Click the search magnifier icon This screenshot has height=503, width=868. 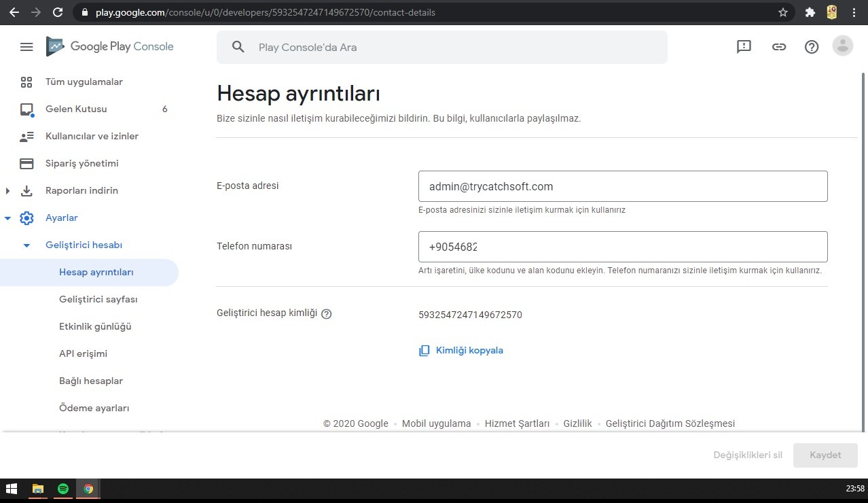[x=238, y=47]
